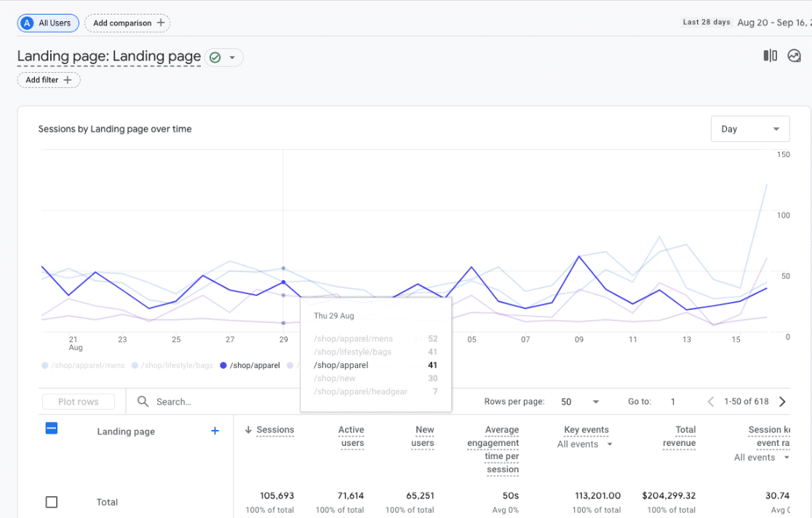The width and height of the screenshot is (812, 518).
Task: Sort table by Total revenue column
Action: [x=679, y=437]
